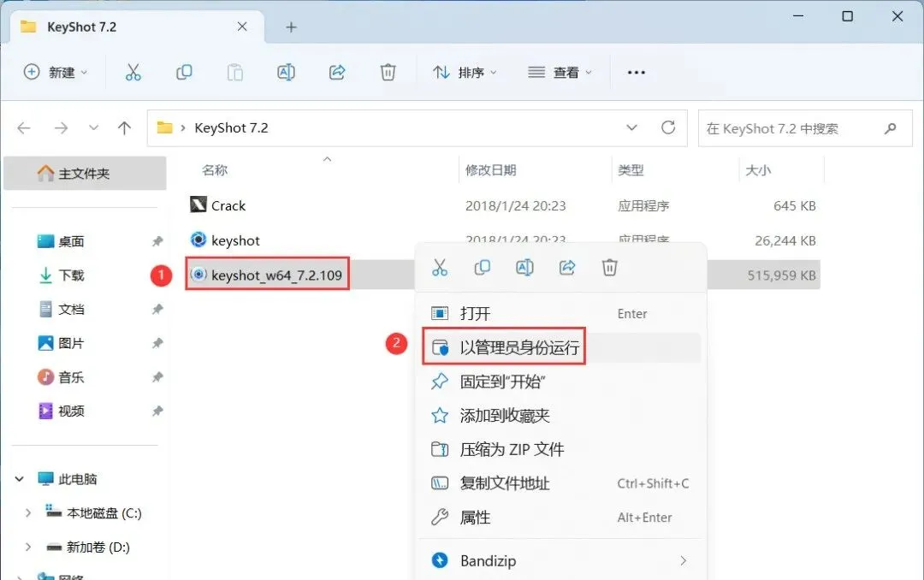Click the Delete icon in the context menu
Image resolution: width=924 pixels, height=580 pixels.
tap(609, 268)
